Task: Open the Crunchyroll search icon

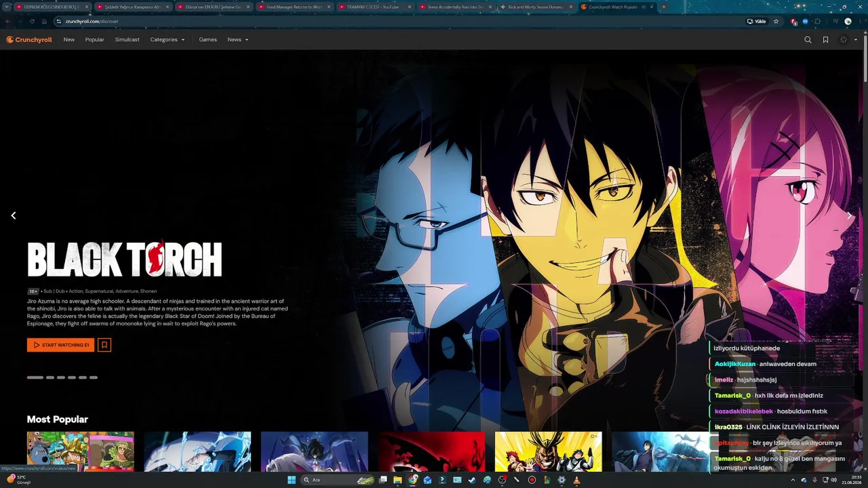Action: tap(808, 40)
